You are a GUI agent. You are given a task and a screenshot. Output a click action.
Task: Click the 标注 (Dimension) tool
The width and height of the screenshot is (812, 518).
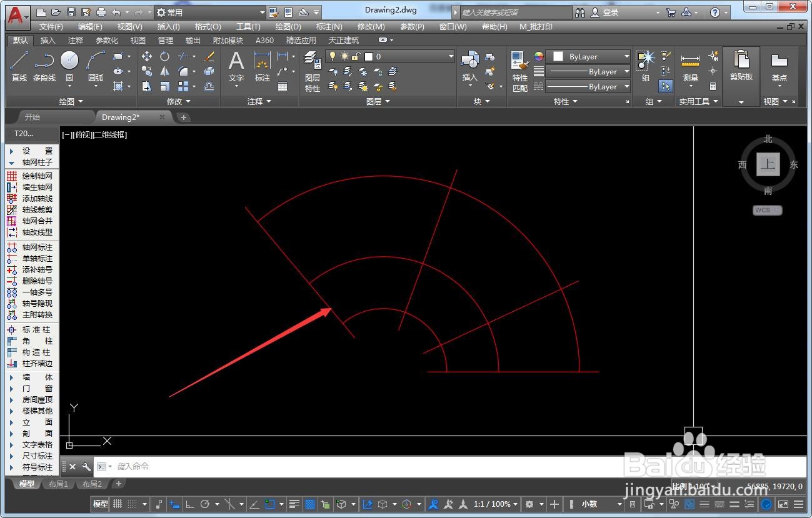point(262,66)
